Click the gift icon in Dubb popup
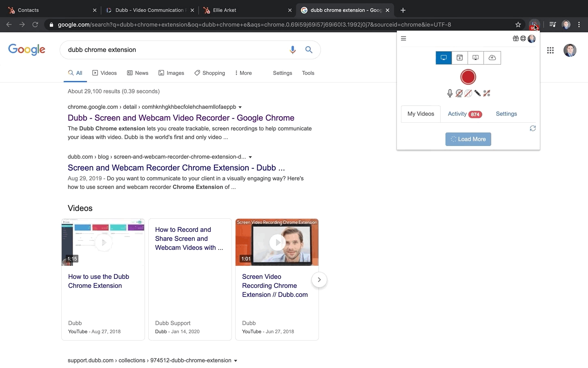Viewport: 588px width, 368px height. point(516,38)
